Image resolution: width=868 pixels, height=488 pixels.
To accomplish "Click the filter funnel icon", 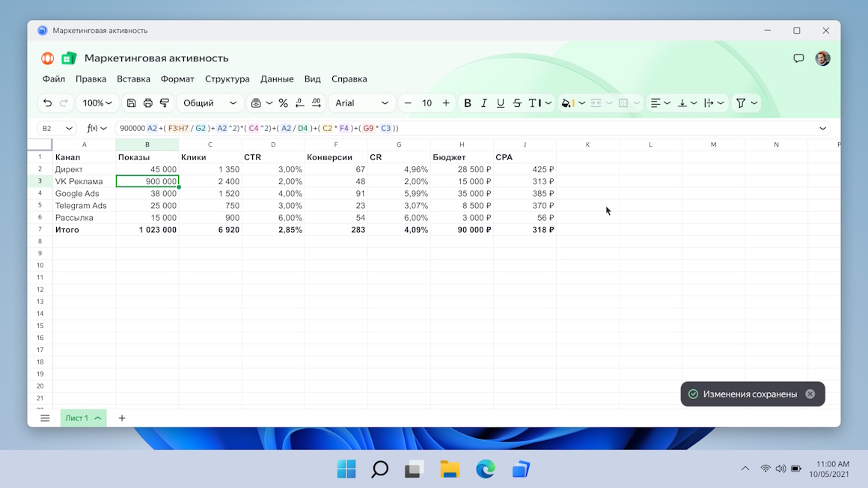I will pos(741,103).
